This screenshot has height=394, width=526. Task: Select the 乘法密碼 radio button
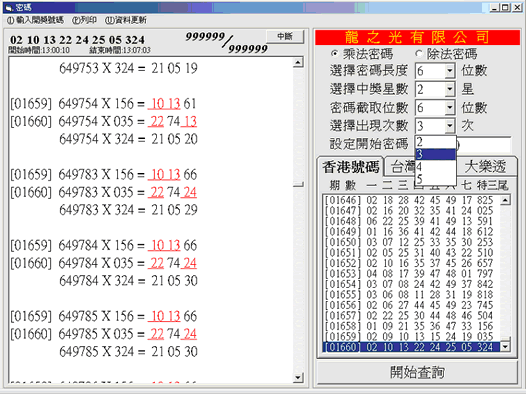point(334,54)
